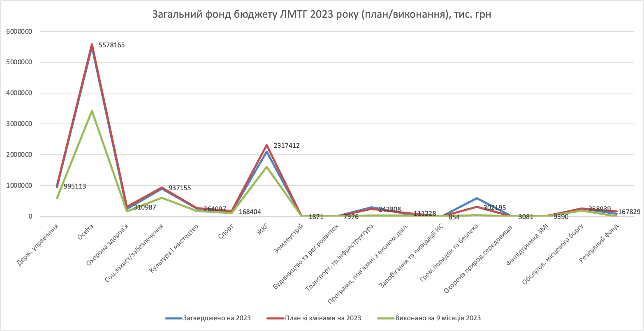
Task: Select category label 'Резервний фонд'
Action: tap(600, 243)
